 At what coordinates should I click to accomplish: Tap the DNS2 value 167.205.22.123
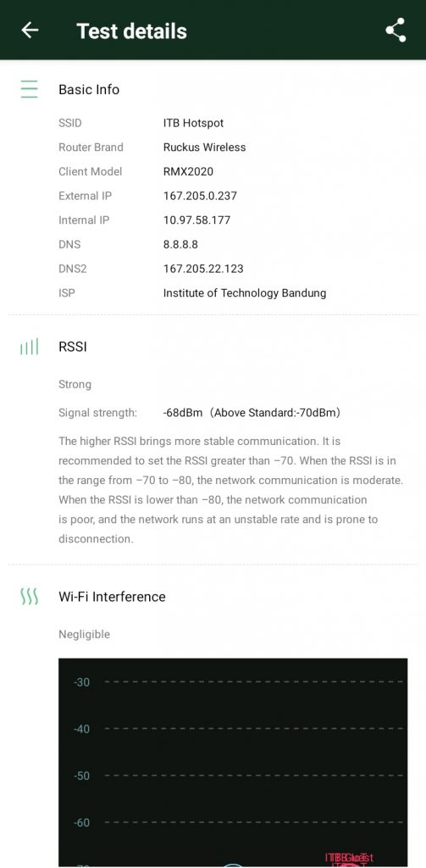tap(203, 269)
